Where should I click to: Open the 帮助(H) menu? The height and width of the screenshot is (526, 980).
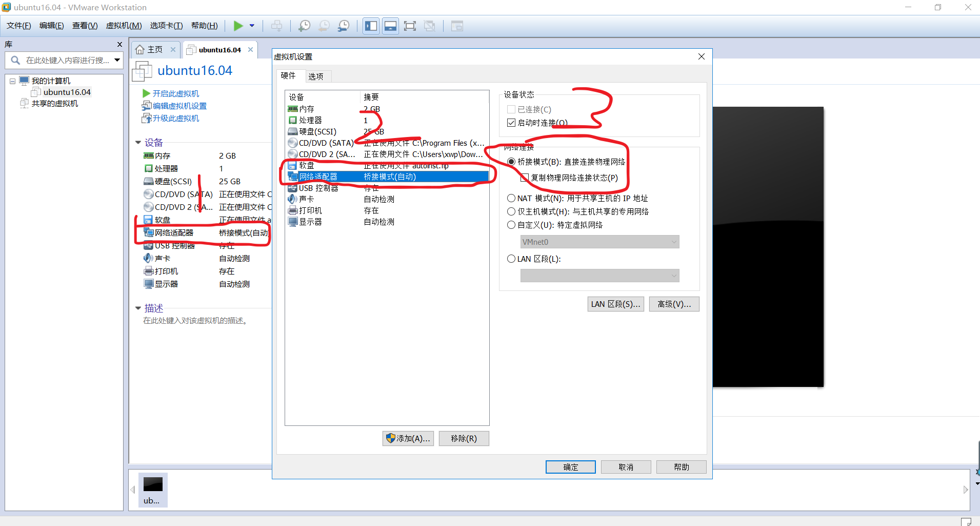click(204, 26)
